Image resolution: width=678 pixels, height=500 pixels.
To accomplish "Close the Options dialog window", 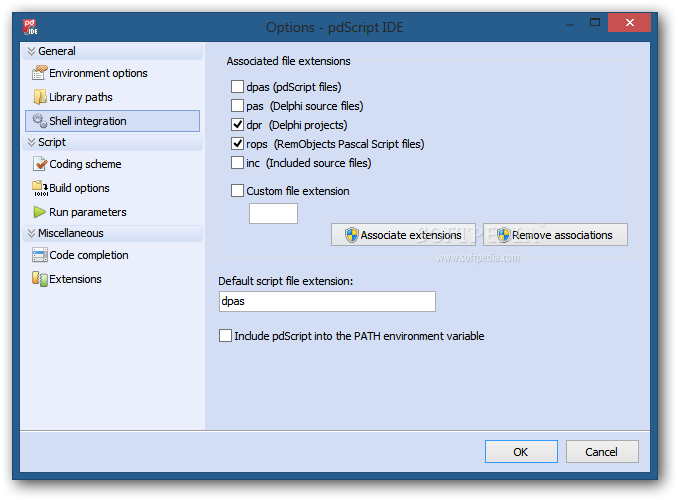I will point(629,22).
